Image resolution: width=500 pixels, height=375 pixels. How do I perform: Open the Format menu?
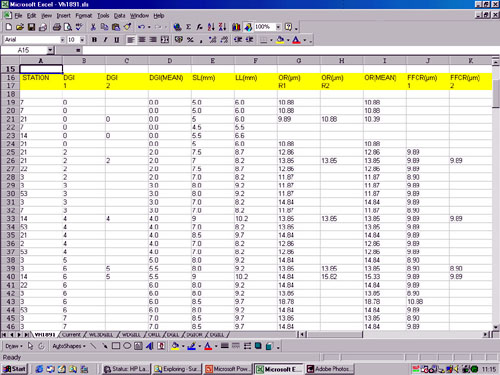tap(84, 16)
